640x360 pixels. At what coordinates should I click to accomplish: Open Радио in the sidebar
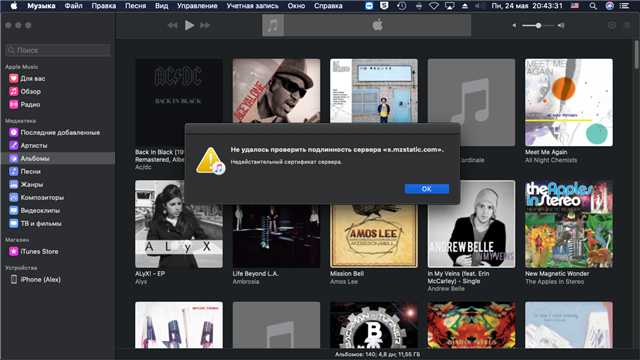(x=58, y=104)
